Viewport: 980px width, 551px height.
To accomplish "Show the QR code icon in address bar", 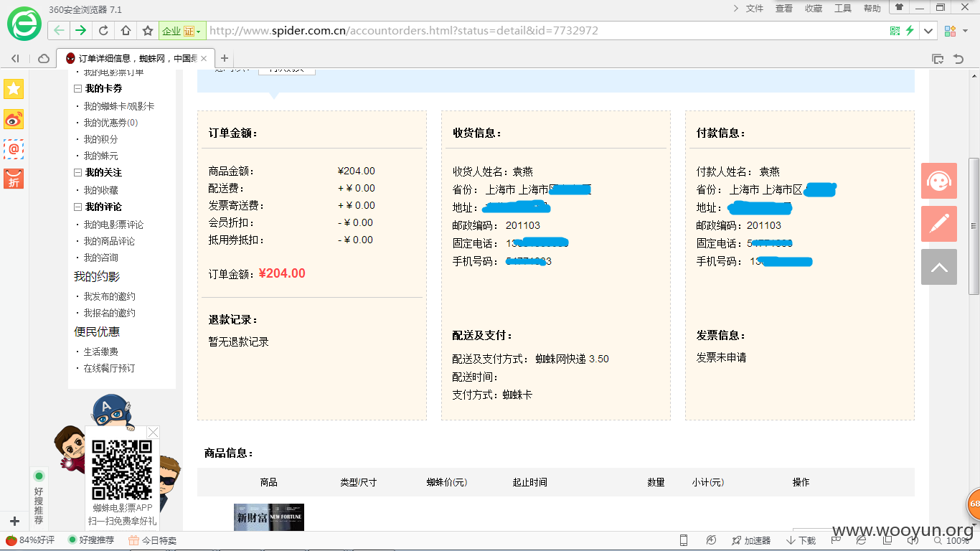I will 895,30.
